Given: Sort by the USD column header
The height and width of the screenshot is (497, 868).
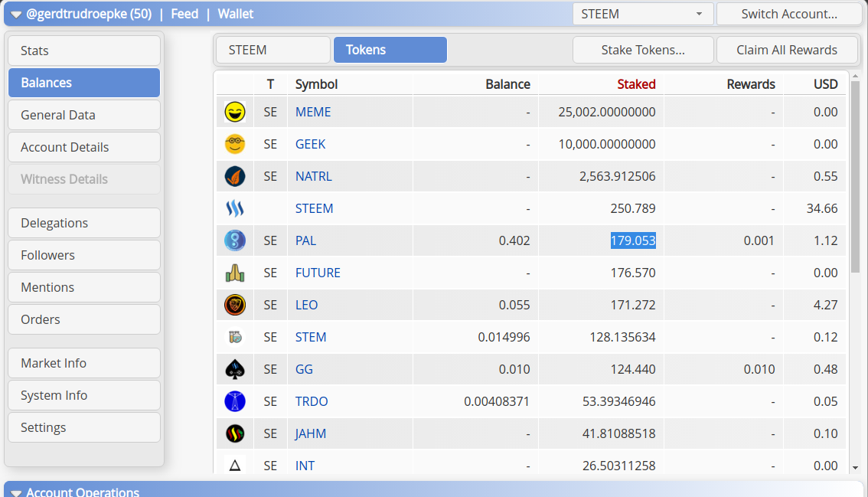Looking at the screenshot, I should [825, 84].
